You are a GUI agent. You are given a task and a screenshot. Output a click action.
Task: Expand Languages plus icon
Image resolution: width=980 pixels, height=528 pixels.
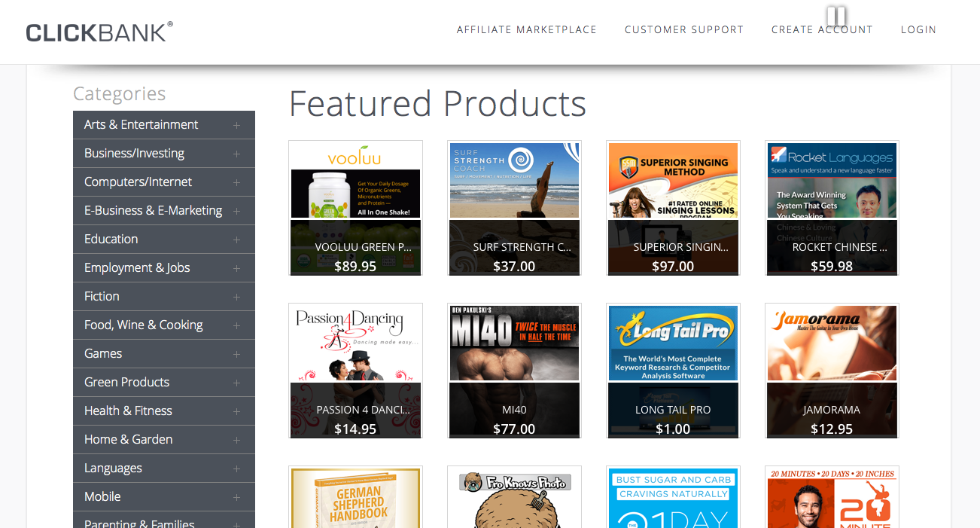236,468
